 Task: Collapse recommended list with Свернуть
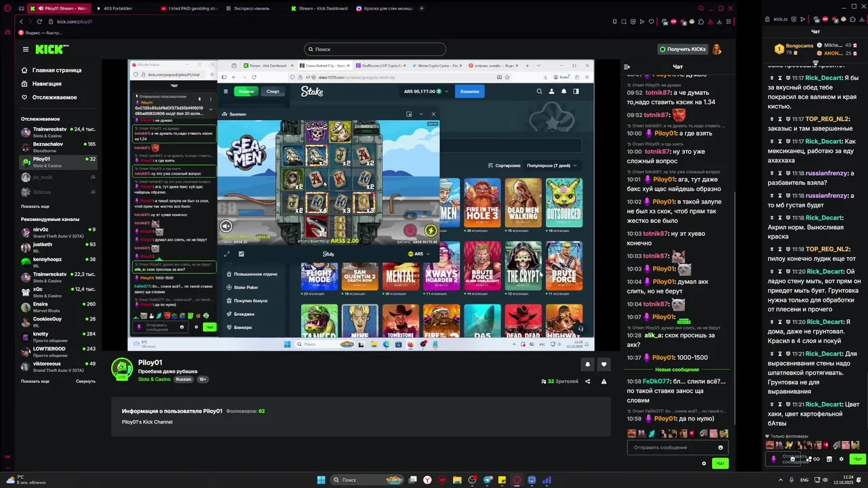click(x=85, y=381)
